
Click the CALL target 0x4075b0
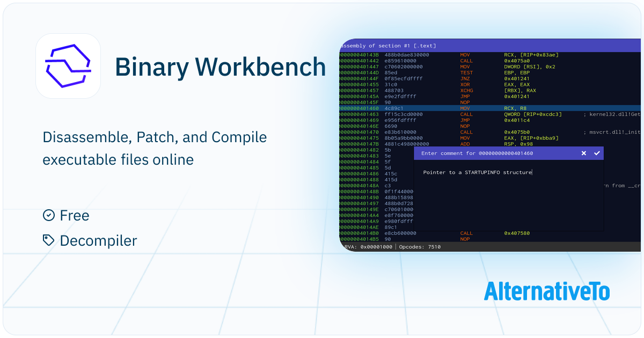click(x=516, y=131)
